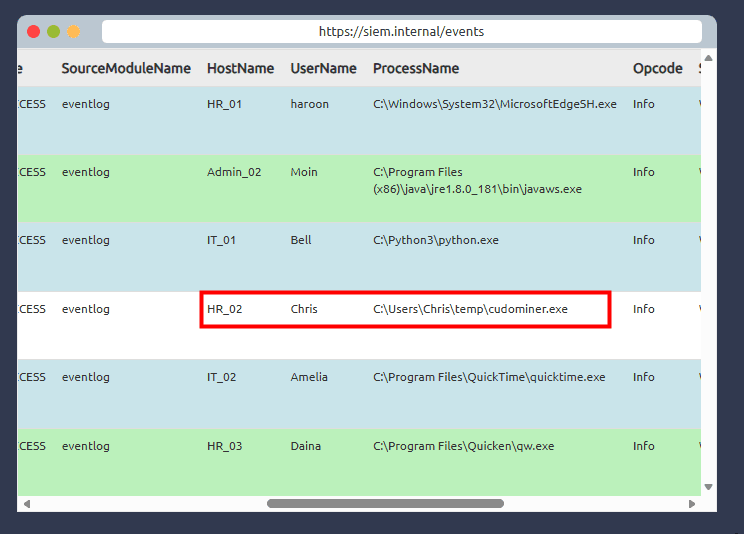Screen dimensions: 744x534
Task: Click the red close window button
Action: (34, 32)
